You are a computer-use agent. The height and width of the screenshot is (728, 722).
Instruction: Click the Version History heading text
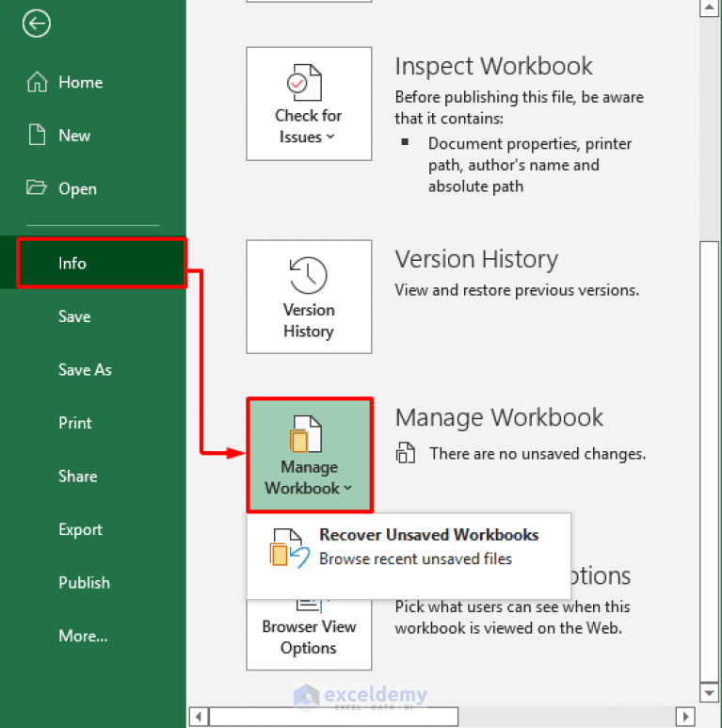click(476, 259)
